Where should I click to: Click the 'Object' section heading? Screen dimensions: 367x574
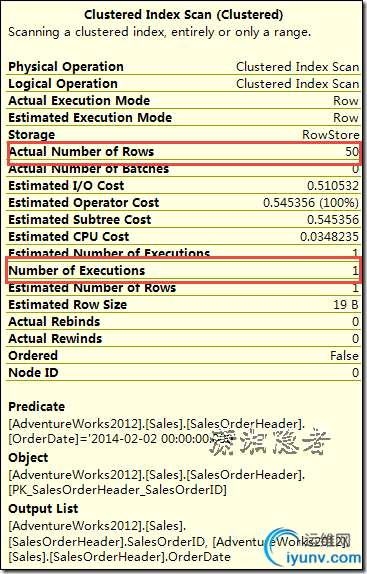[x=28, y=458]
